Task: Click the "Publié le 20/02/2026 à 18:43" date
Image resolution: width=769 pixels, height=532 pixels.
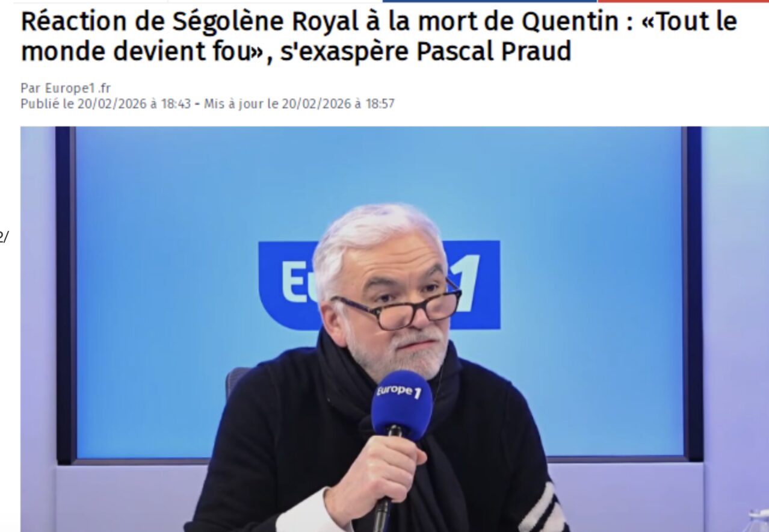Action: [105, 104]
